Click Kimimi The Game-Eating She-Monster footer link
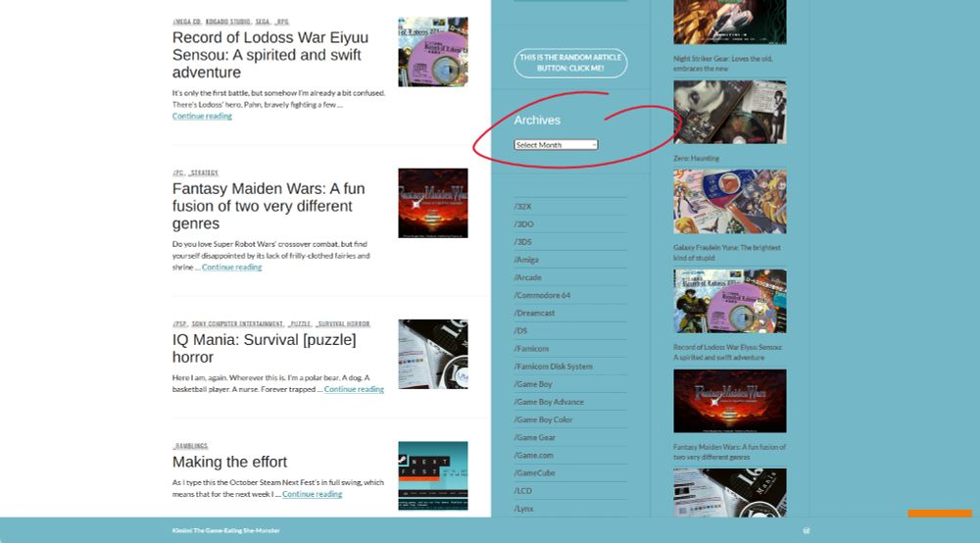The width and height of the screenshot is (980, 543). (225, 531)
